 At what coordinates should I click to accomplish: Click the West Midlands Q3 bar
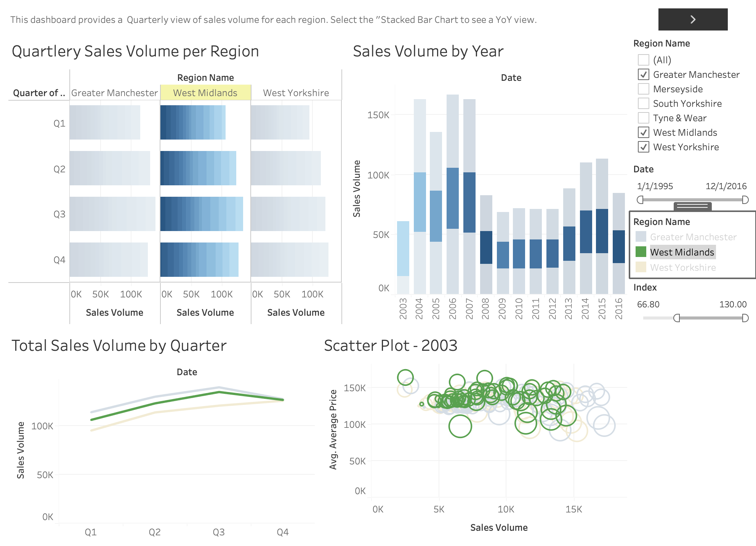coord(202,214)
